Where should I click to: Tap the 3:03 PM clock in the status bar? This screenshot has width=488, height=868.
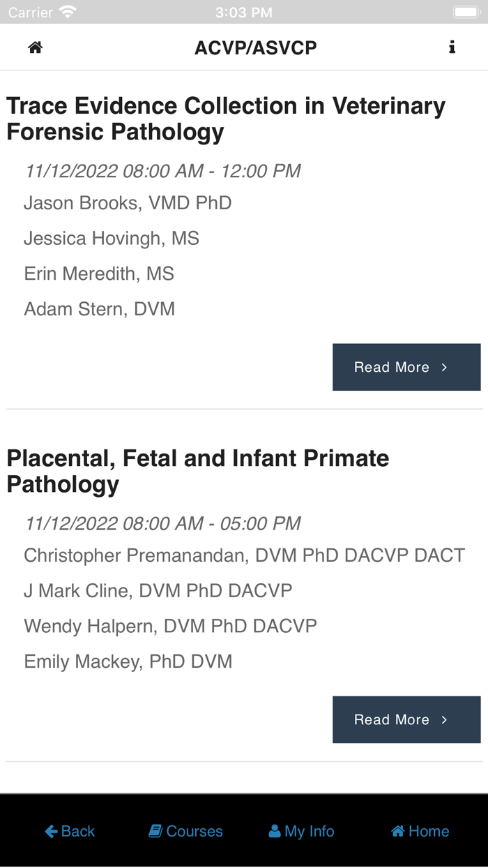[244, 11]
